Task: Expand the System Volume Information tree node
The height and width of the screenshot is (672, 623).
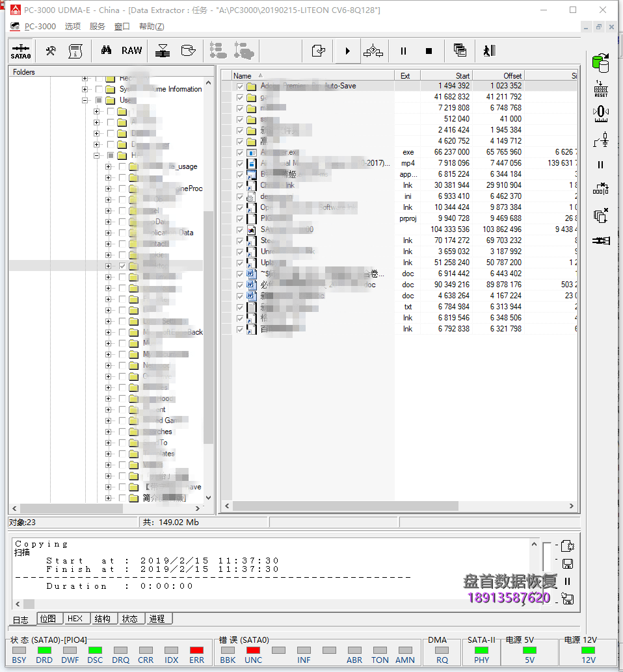Action: (x=85, y=89)
